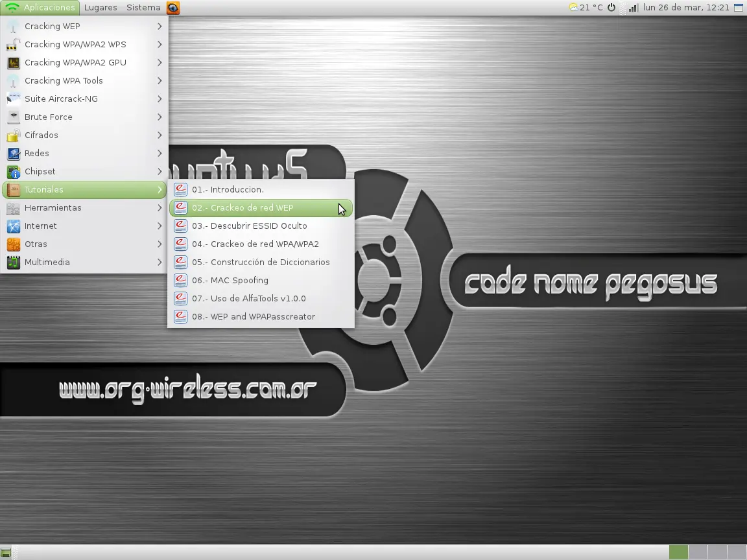Click the Suite Aircrack-NG icon
This screenshot has width=747, height=560.
click(14, 99)
